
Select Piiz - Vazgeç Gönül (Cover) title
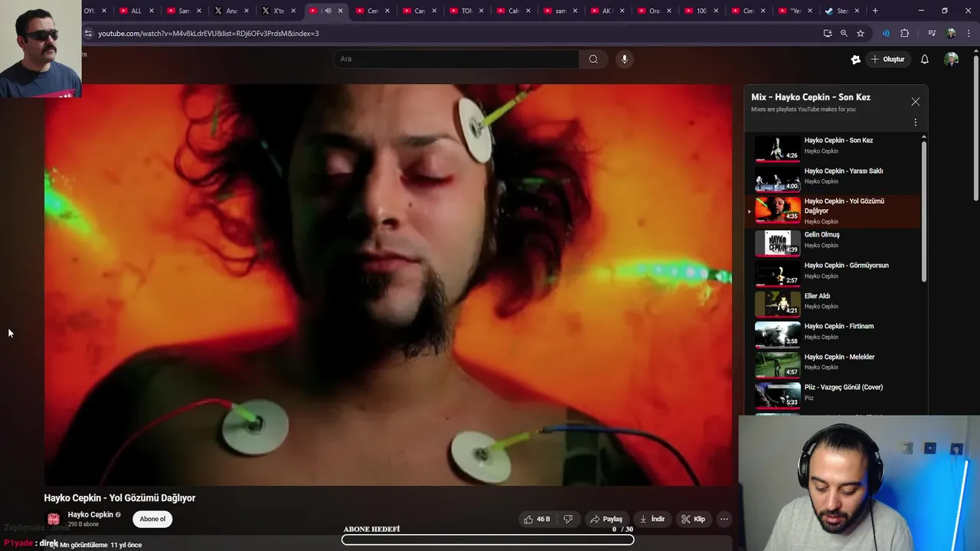[843, 387]
